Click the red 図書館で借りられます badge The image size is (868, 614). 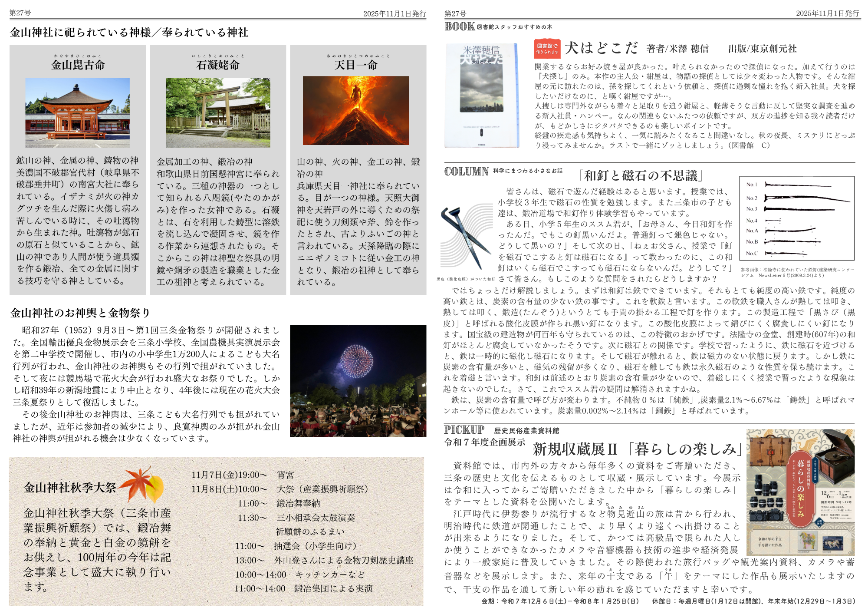pos(547,49)
